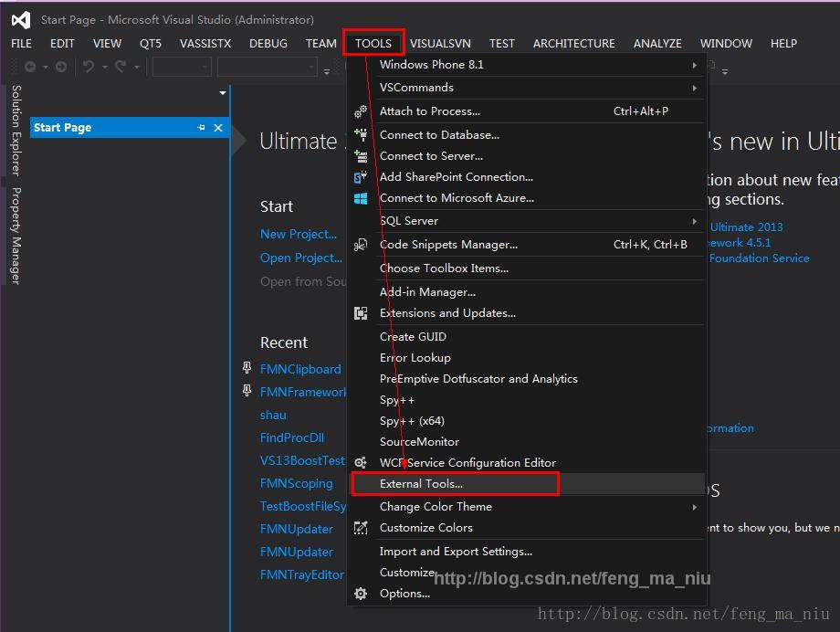This screenshot has height=632, width=840.
Task: Click the TOOLS menu
Action: (x=373, y=44)
